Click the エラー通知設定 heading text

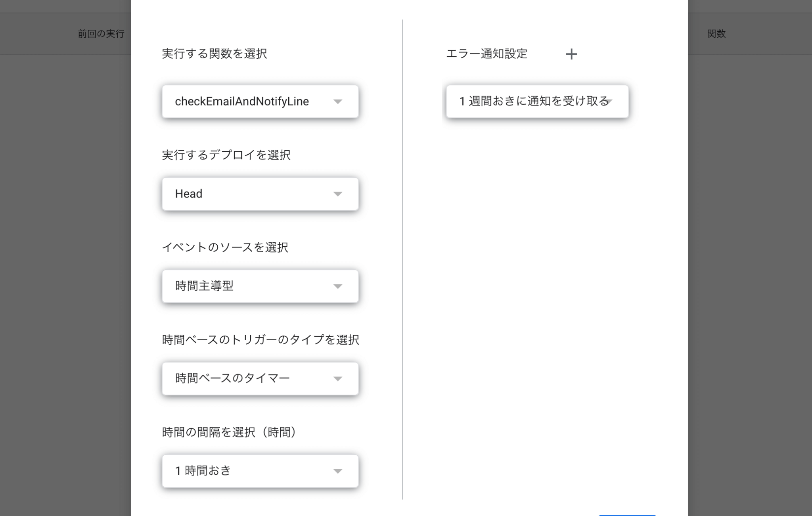(486, 54)
